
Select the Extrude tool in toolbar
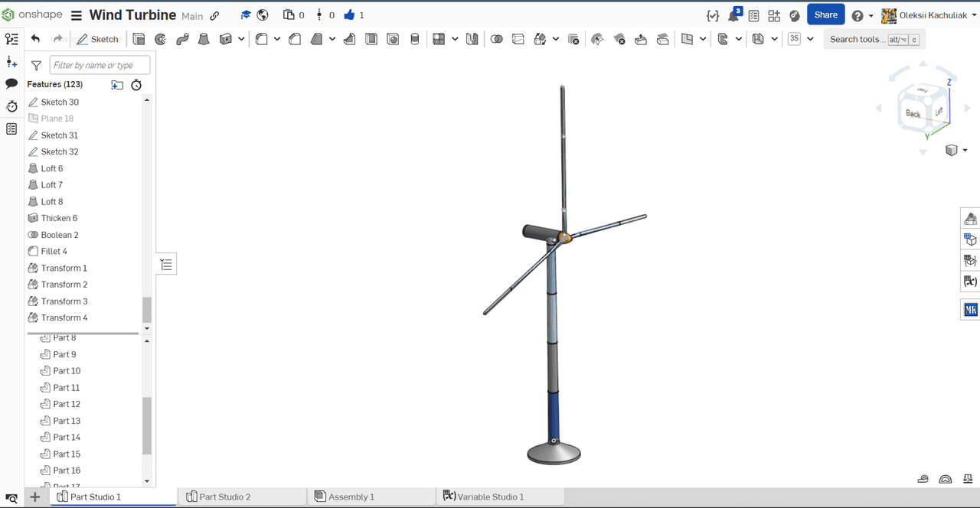[x=139, y=39]
